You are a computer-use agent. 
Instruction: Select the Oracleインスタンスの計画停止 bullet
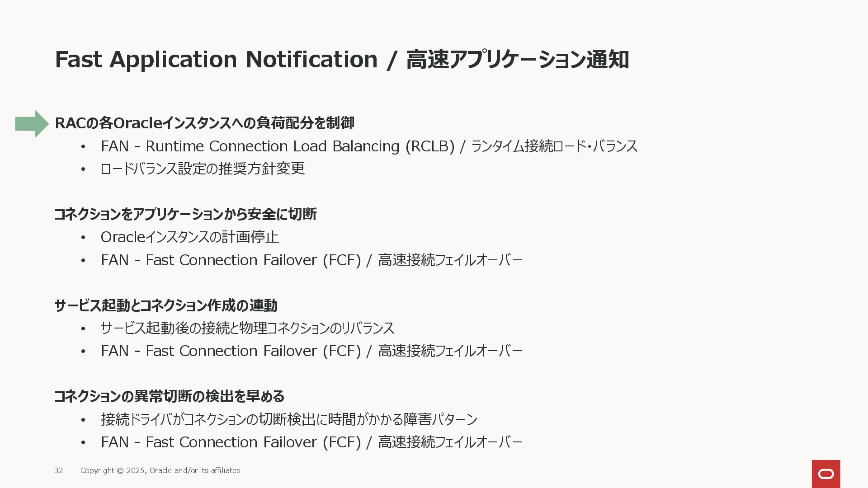tap(190, 237)
